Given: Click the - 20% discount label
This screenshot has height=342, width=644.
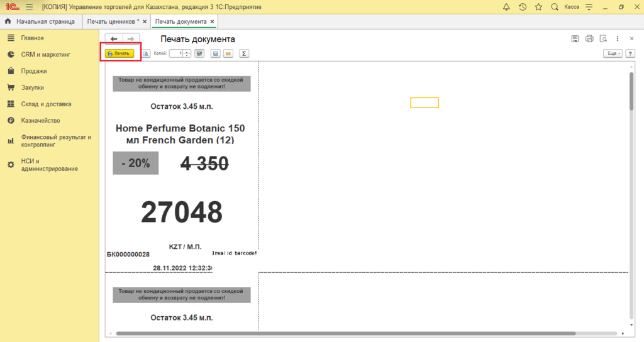Looking at the screenshot, I should (136, 163).
